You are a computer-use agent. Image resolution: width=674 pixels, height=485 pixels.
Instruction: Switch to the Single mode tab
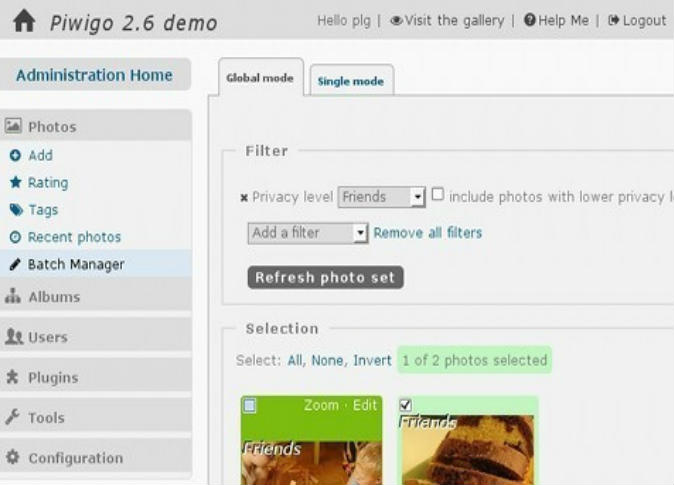(x=350, y=81)
